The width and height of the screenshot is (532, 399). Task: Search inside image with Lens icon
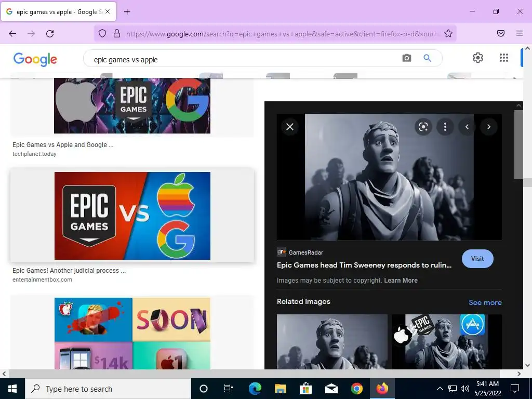coord(423,127)
